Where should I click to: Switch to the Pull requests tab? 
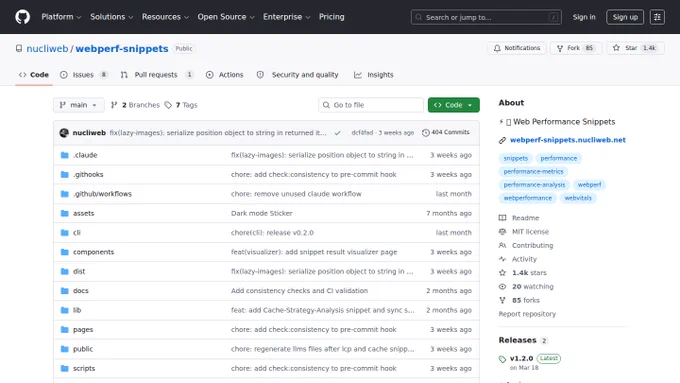point(157,75)
